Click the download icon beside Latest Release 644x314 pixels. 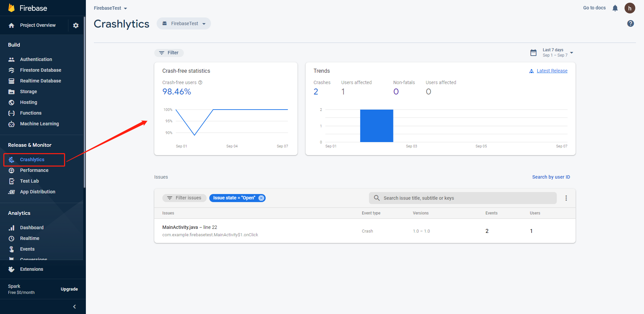(x=531, y=71)
